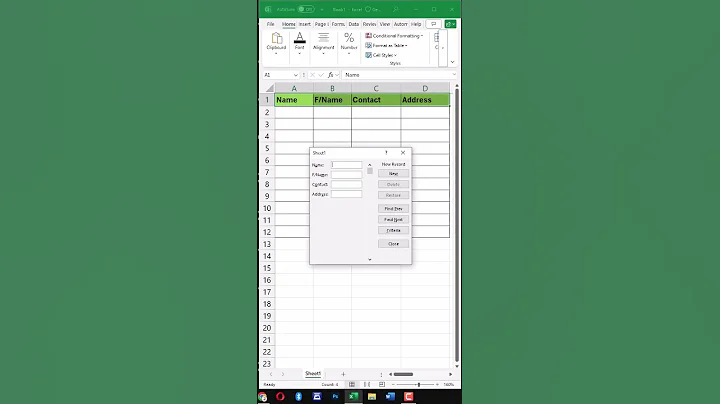Click the Close button in form dialog
This screenshot has height=404, width=720.
click(x=394, y=244)
